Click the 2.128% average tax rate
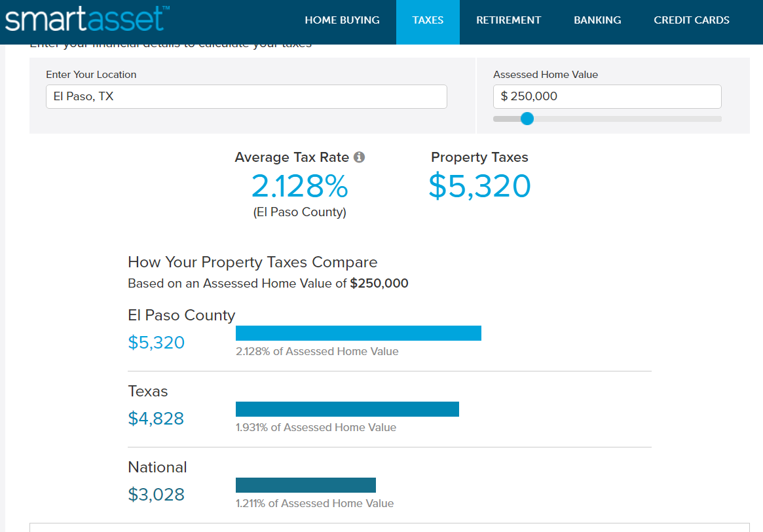The height and width of the screenshot is (532, 763). point(299,186)
